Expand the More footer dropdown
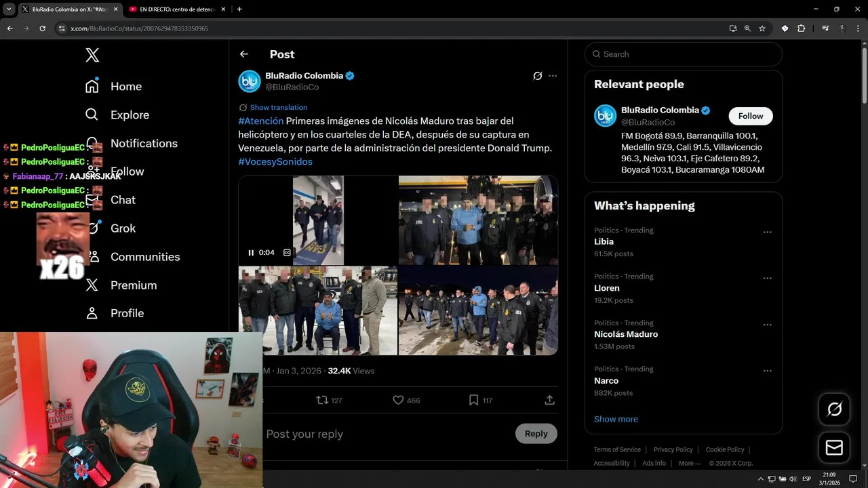 click(690, 463)
